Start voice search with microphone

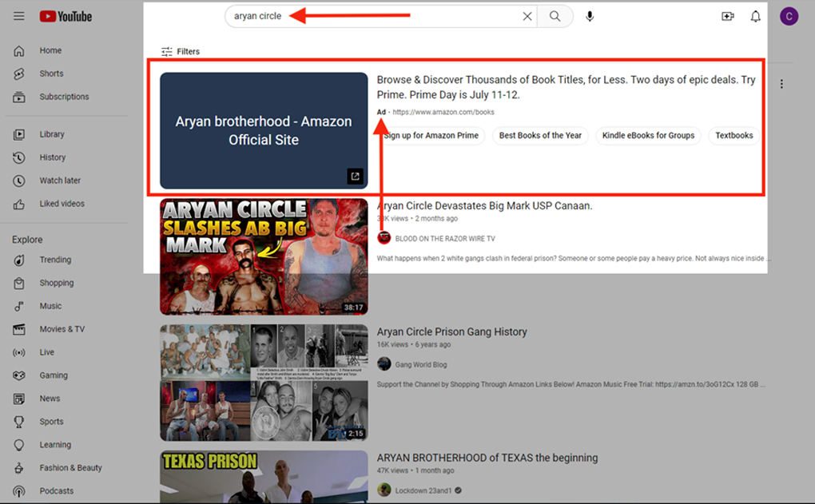coord(590,17)
